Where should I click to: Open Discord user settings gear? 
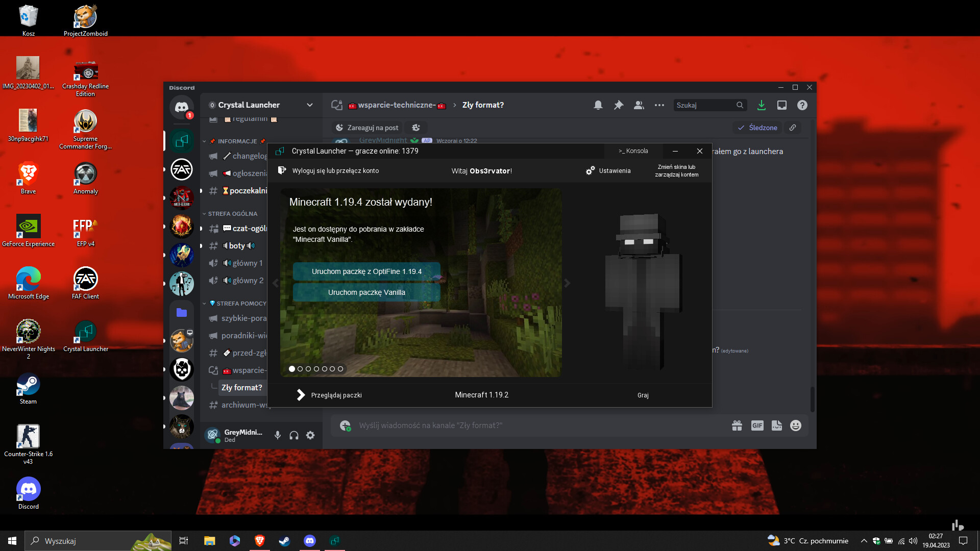(x=310, y=435)
